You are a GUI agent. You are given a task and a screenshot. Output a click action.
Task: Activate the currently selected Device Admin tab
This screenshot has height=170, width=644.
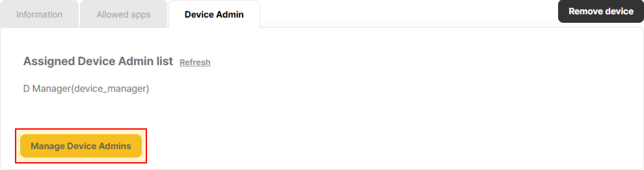(x=214, y=14)
